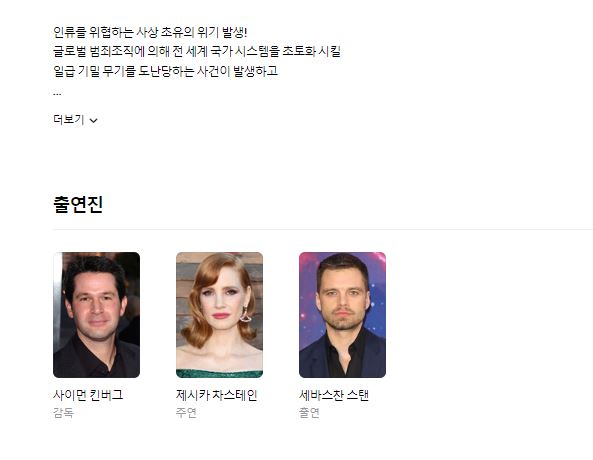593x460 pixels.
Task: Open the 사이먼 킨버그 portrait photo
Action: click(x=96, y=315)
